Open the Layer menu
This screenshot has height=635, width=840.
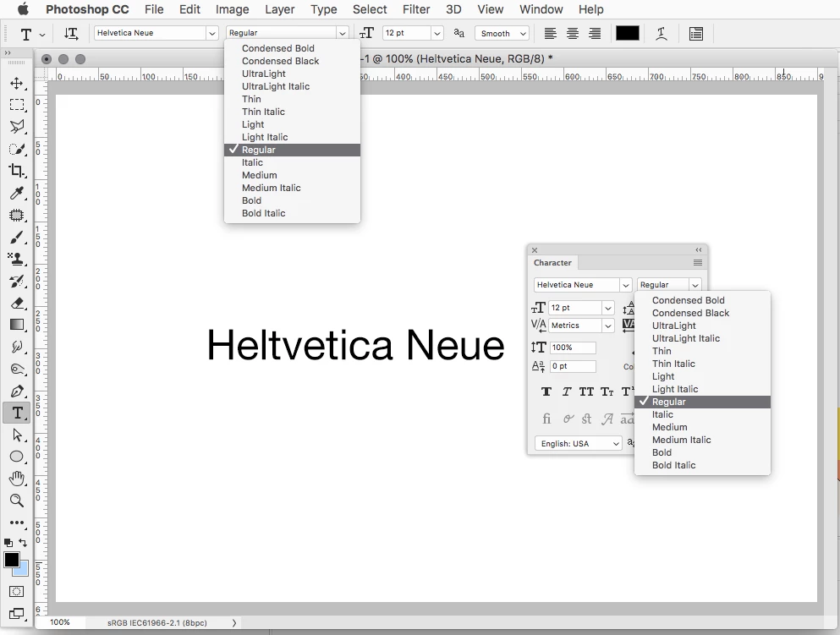[280, 9]
